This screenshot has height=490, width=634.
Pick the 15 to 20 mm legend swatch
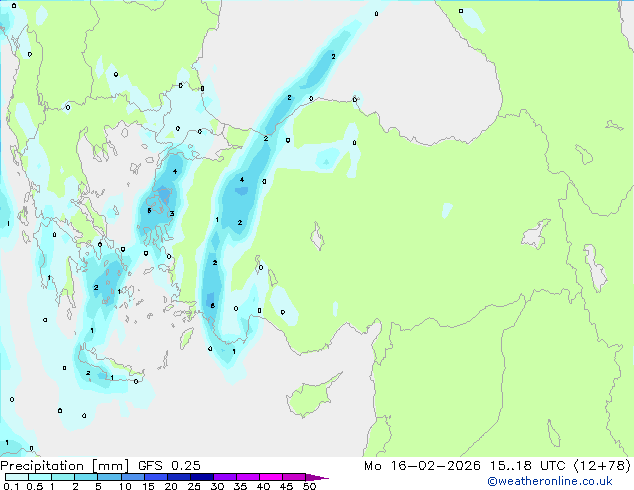155,477
